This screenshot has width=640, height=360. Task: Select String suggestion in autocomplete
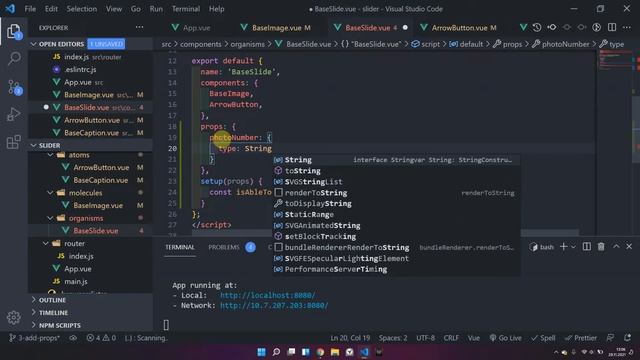click(x=396, y=160)
